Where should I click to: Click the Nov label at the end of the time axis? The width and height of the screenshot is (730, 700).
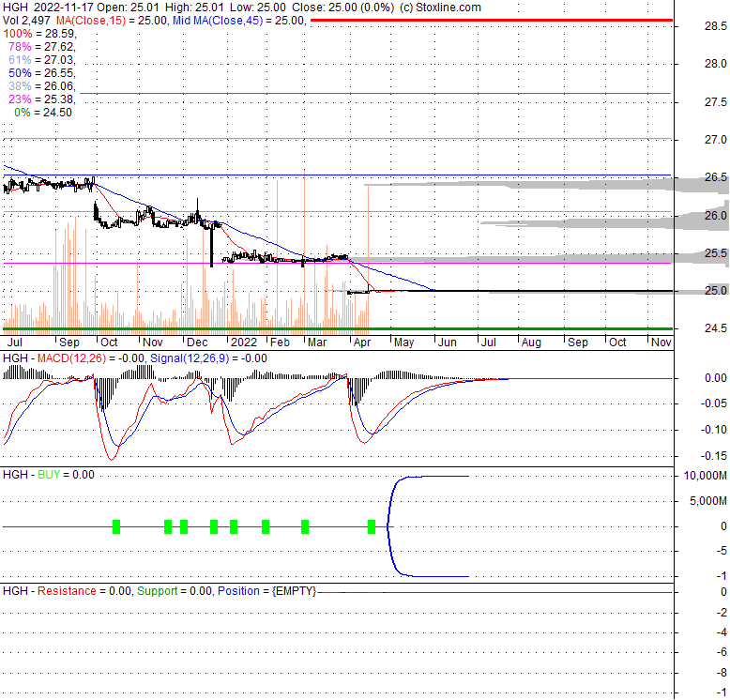[662, 342]
